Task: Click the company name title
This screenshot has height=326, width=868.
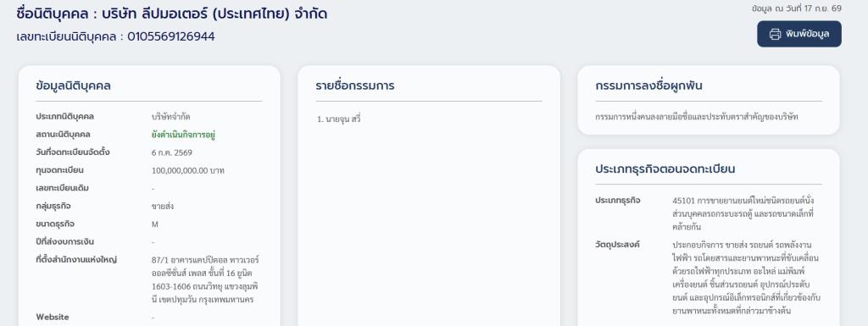Action: [x=171, y=14]
